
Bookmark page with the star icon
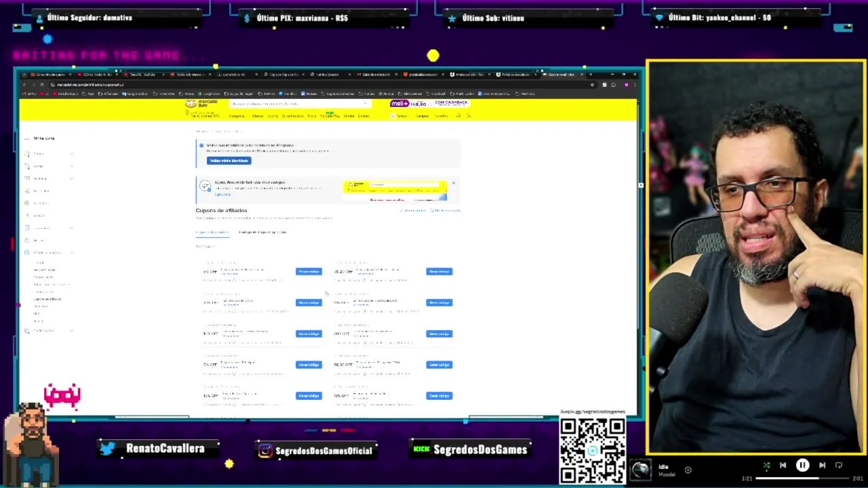(x=592, y=85)
